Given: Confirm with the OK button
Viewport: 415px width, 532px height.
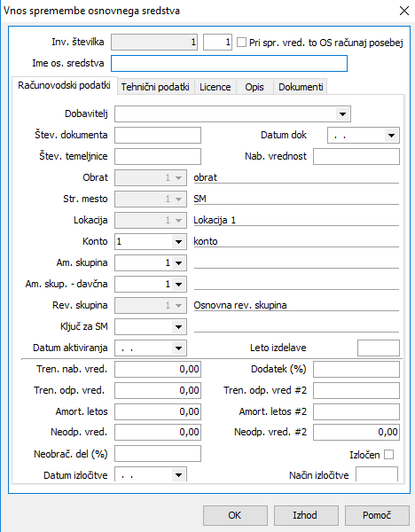Looking at the screenshot, I should point(235,515).
